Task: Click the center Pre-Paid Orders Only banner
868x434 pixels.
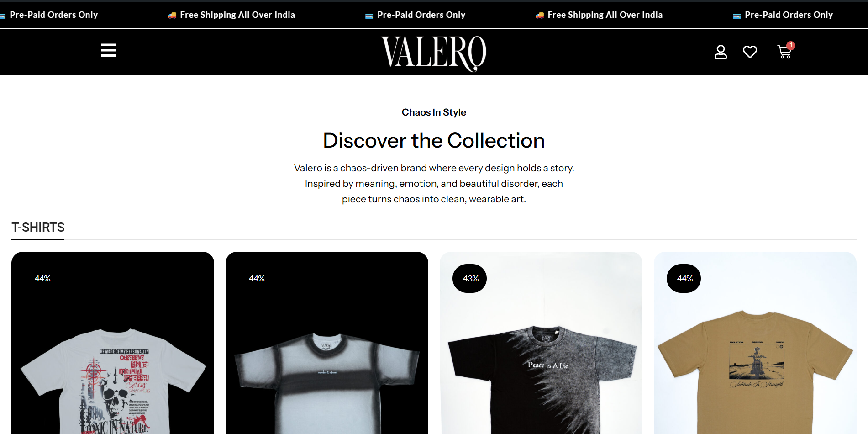Action: (x=416, y=15)
